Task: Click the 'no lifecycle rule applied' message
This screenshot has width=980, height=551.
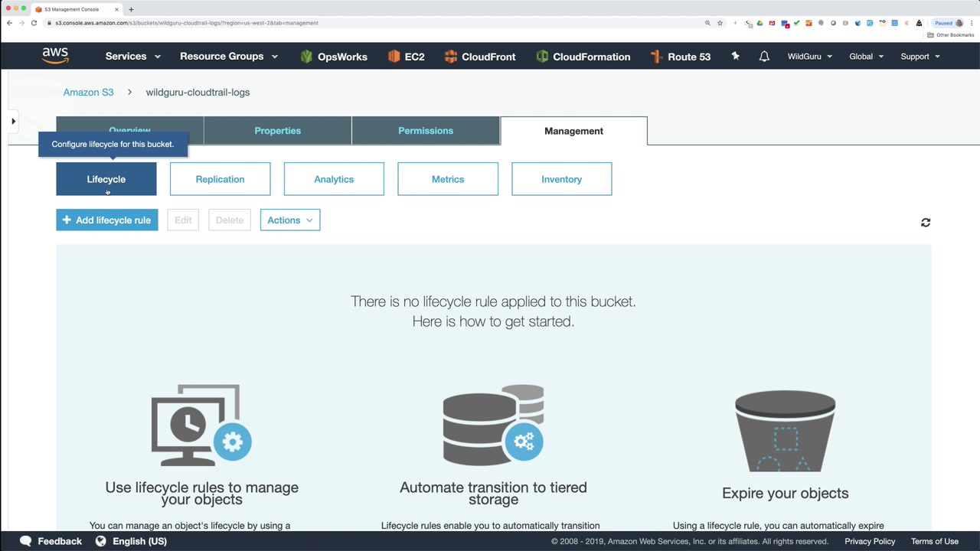Action: pos(493,311)
